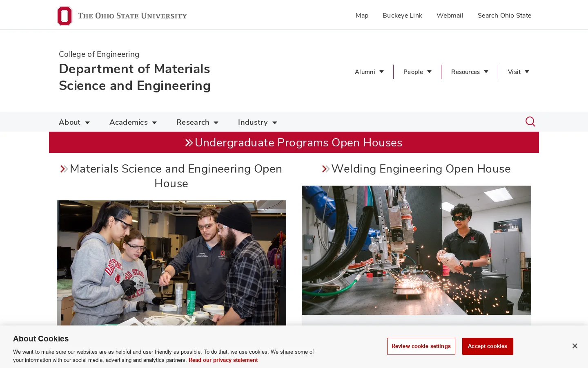
Task: Go to the Map link
Action: pyautogui.click(x=362, y=16)
